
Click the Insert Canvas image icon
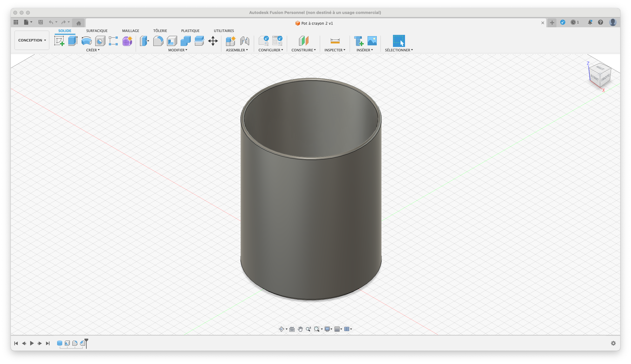pyautogui.click(x=372, y=41)
